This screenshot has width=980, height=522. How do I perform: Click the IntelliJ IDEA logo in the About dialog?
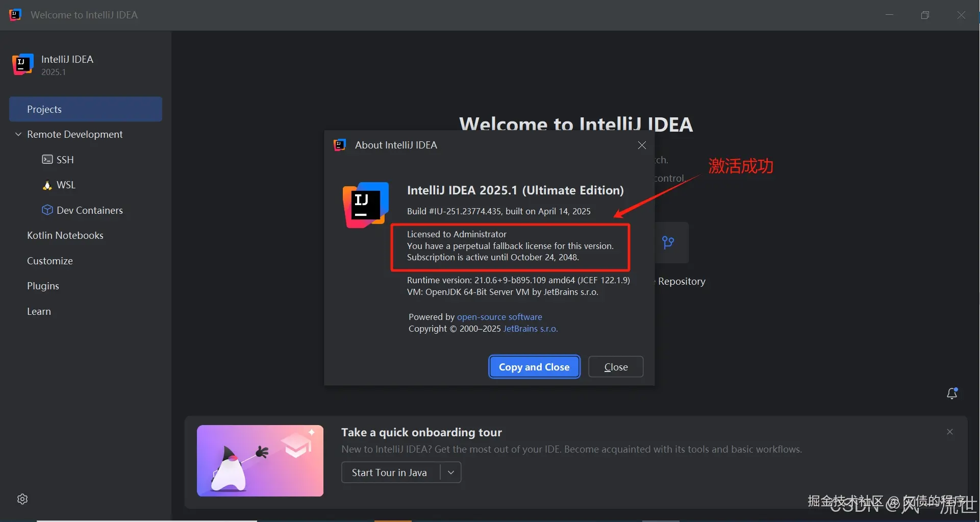pyautogui.click(x=366, y=205)
